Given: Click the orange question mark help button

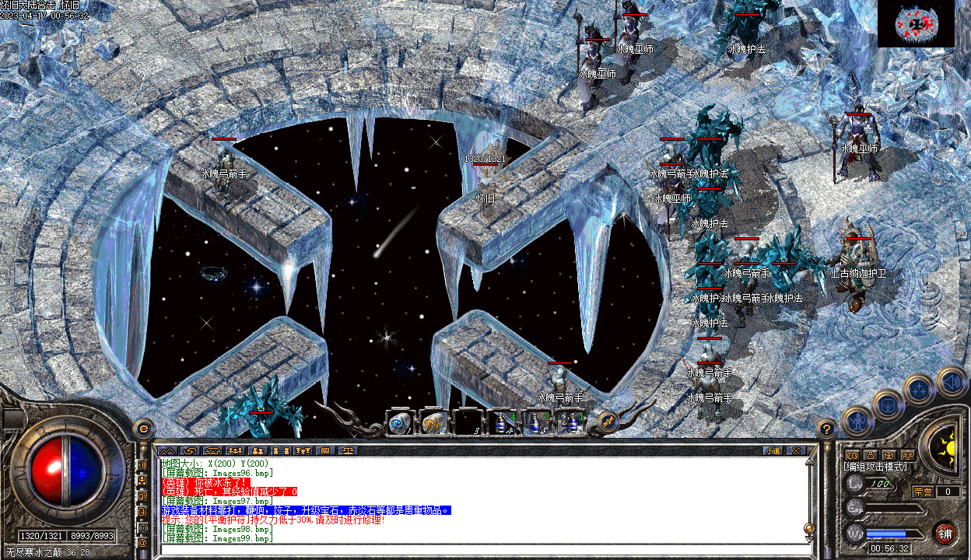Looking at the screenshot, I should tap(826, 428).
